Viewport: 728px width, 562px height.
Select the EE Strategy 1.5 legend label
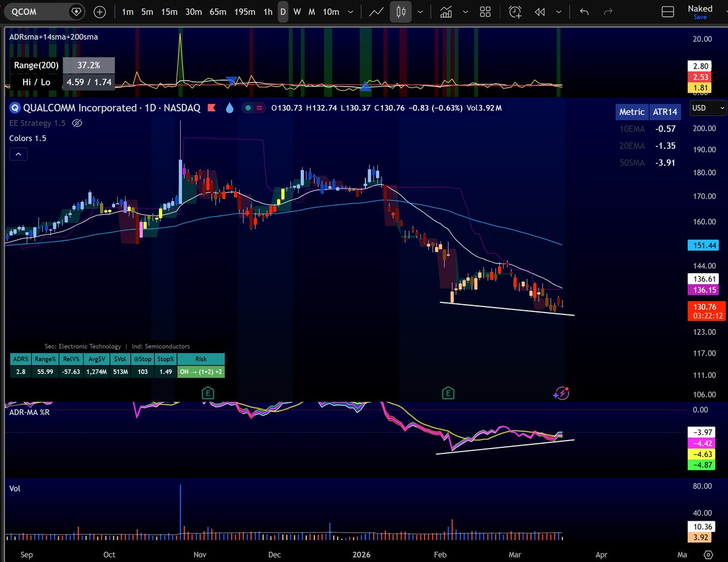click(37, 123)
